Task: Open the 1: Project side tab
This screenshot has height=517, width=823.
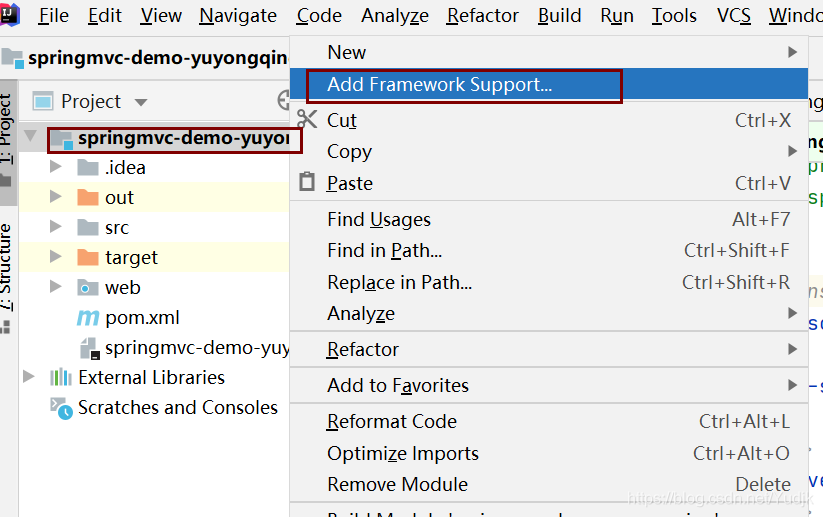Action: (x=7, y=130)
